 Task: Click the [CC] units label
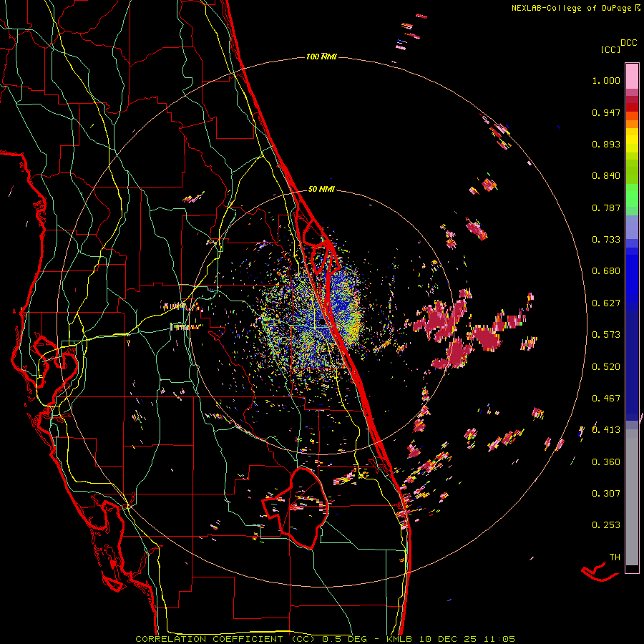click(x=610, y=49)
